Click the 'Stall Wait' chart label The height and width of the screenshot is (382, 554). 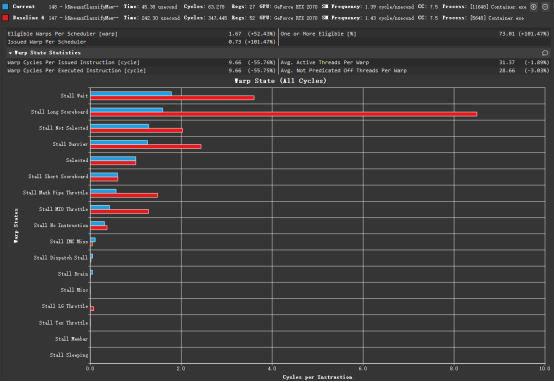(x=74, y=96)
